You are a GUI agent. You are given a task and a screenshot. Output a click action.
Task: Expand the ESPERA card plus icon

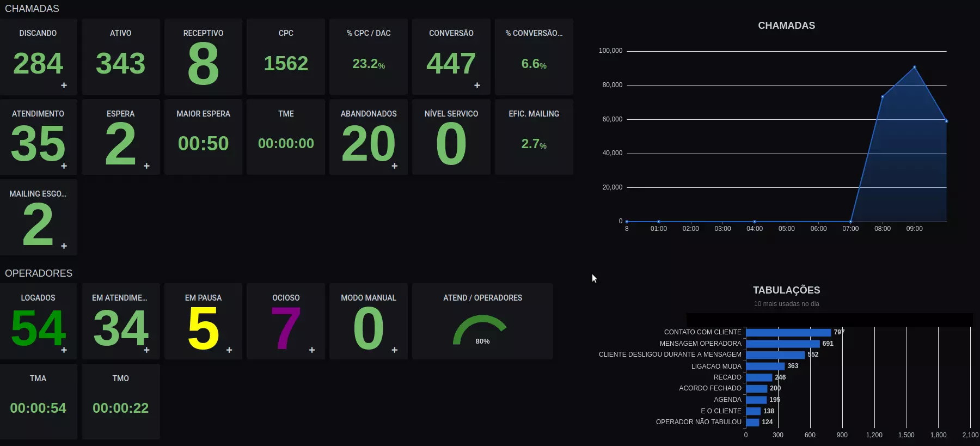(146, 166)
